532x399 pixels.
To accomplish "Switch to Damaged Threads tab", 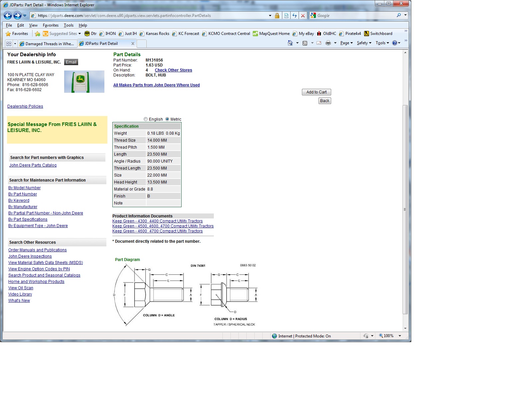I will [x=47, y=44].
